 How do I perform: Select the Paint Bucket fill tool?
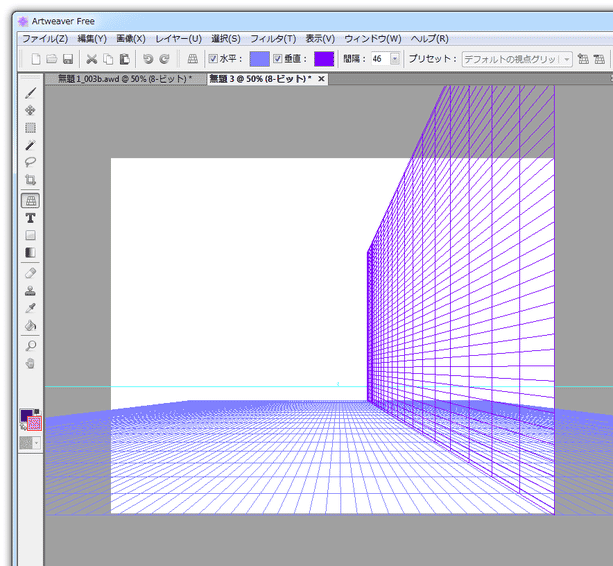[30, 325]
